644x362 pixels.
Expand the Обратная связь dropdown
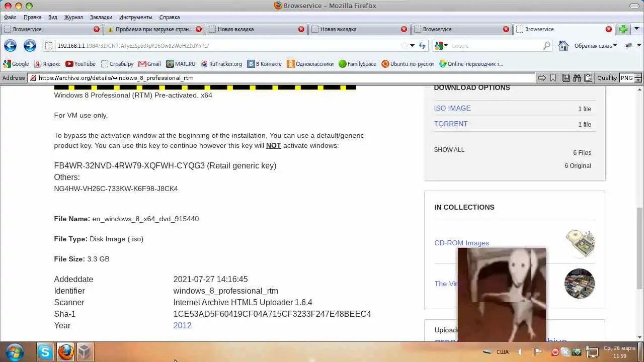(x=596, y=46)
